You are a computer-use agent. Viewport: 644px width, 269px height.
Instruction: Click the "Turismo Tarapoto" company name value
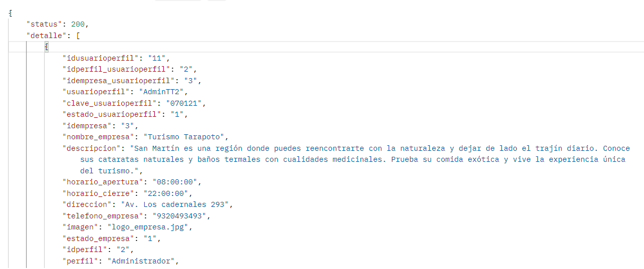186,137
